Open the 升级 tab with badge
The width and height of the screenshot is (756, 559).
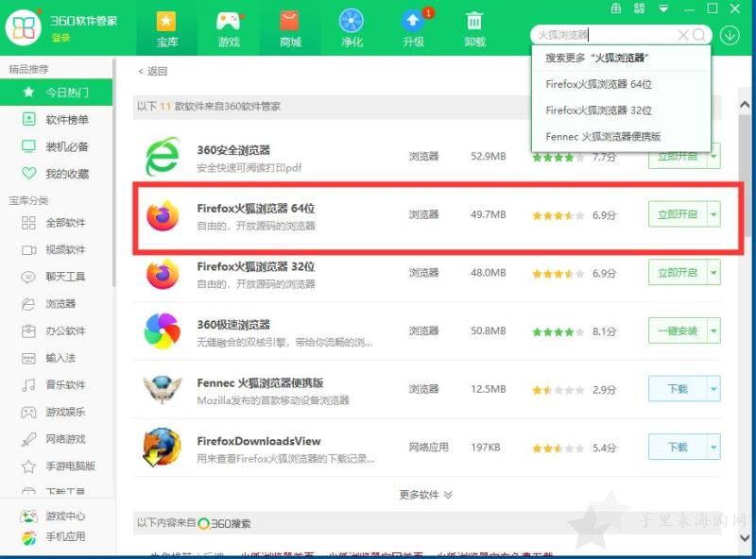click(x=414, y=29)
